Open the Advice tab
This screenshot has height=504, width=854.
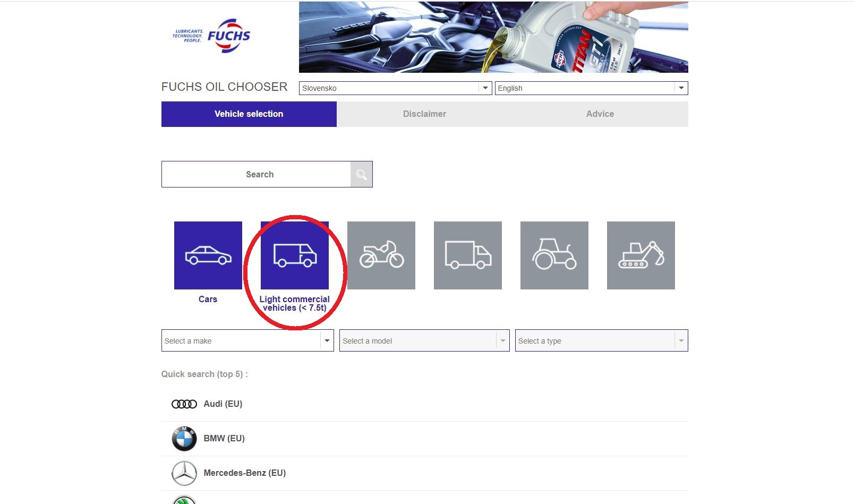[600, 114]
